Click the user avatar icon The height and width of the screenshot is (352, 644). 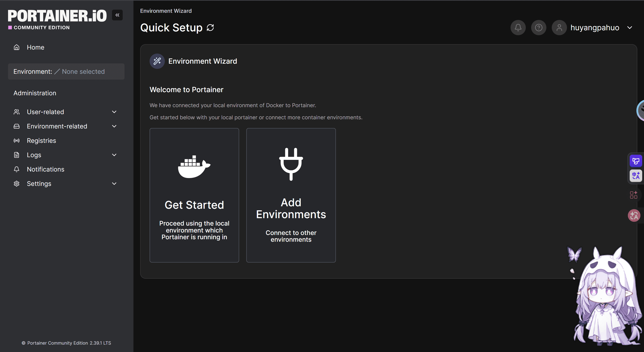(559, 28)
